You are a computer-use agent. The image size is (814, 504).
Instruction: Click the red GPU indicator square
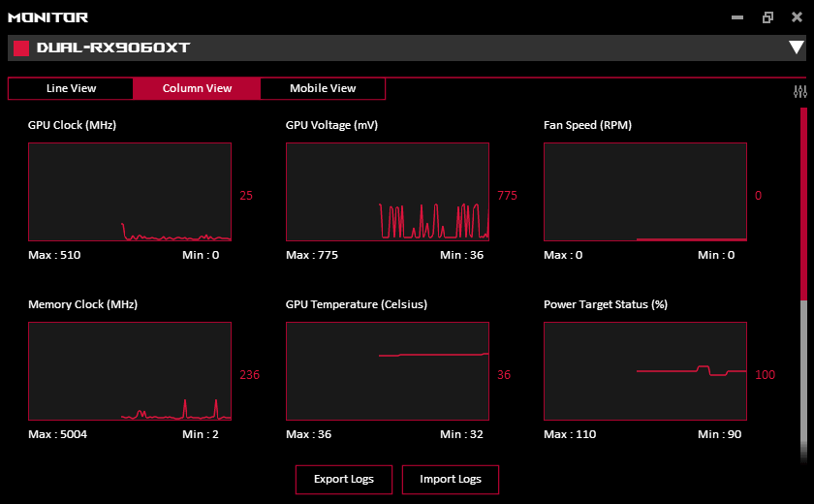[21, 48]
